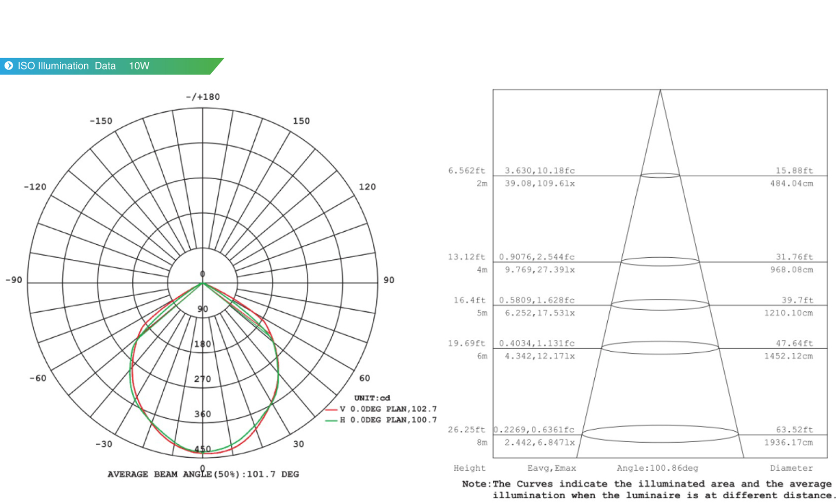
Task: Select the 'UNIT:cd' label
Action: point(372,398)
